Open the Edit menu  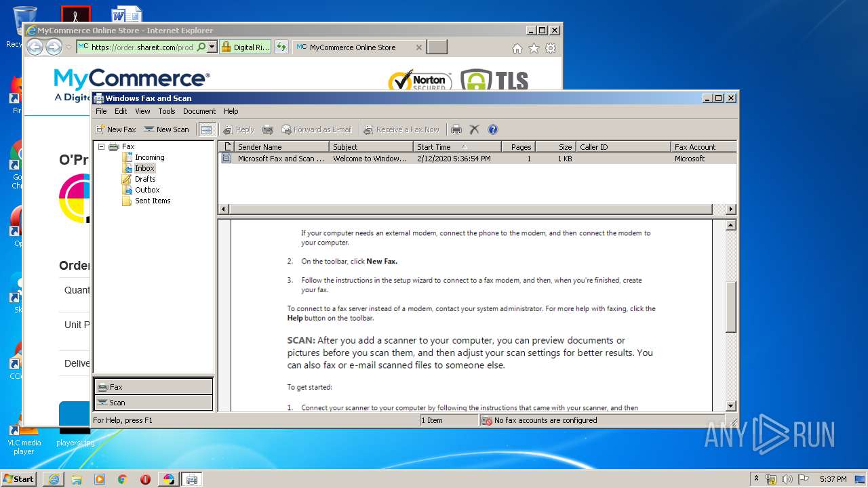[121, 111]
